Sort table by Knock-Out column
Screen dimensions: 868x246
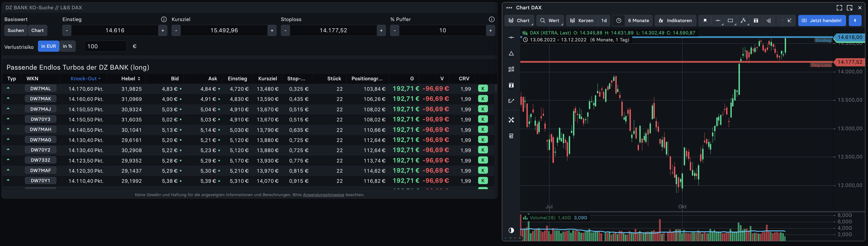[x=86, y=78]
